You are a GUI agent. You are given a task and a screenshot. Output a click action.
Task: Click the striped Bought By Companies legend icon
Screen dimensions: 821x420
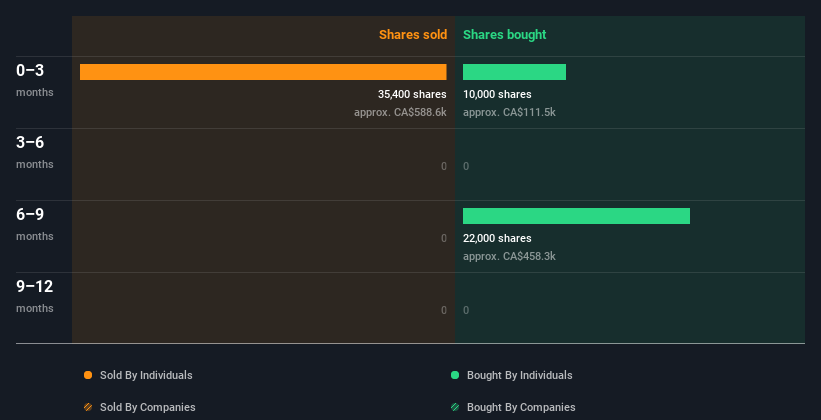click(x=455, y=407)
